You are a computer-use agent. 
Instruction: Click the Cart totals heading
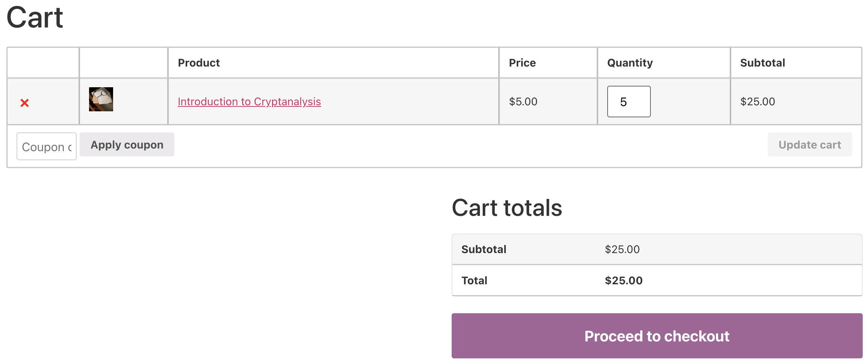508,207
